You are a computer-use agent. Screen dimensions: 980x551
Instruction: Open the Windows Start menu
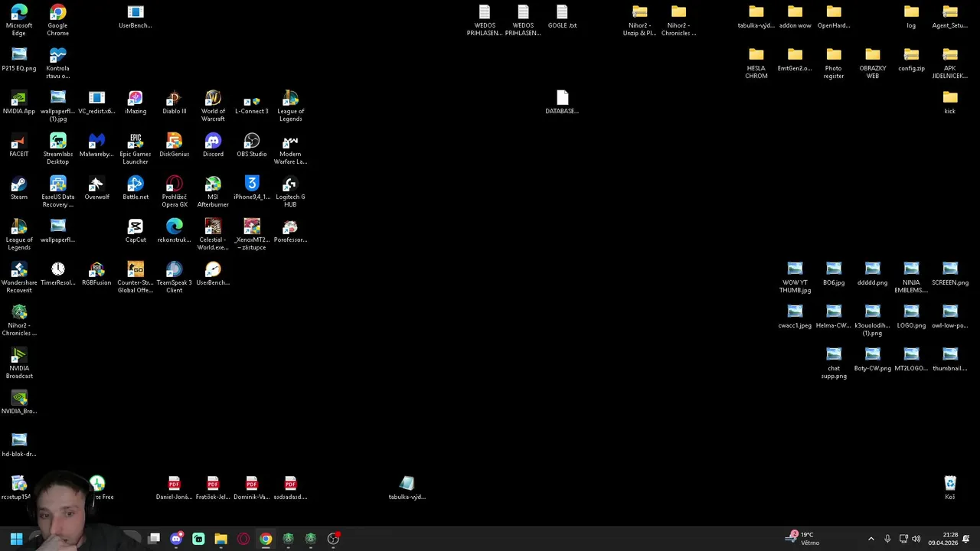pos(16,539)
